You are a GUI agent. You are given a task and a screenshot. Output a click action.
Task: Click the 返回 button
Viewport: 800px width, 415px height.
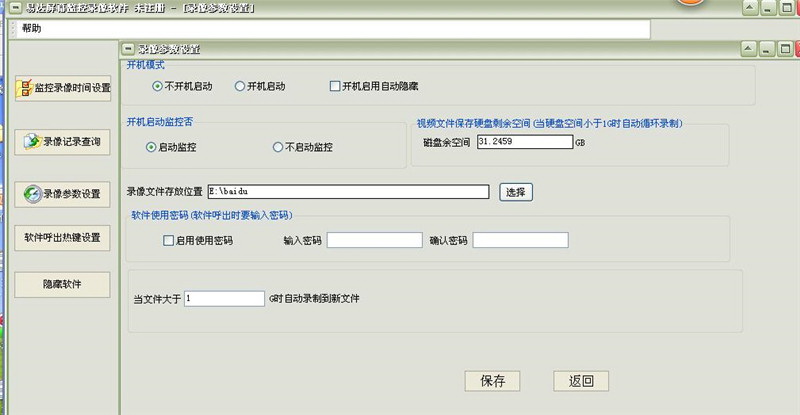581,381
